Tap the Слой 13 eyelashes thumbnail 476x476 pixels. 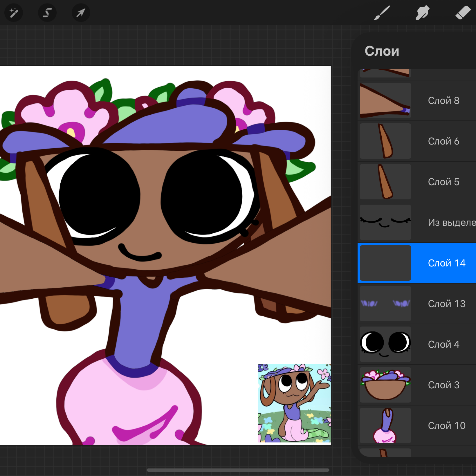pos(385,304)
